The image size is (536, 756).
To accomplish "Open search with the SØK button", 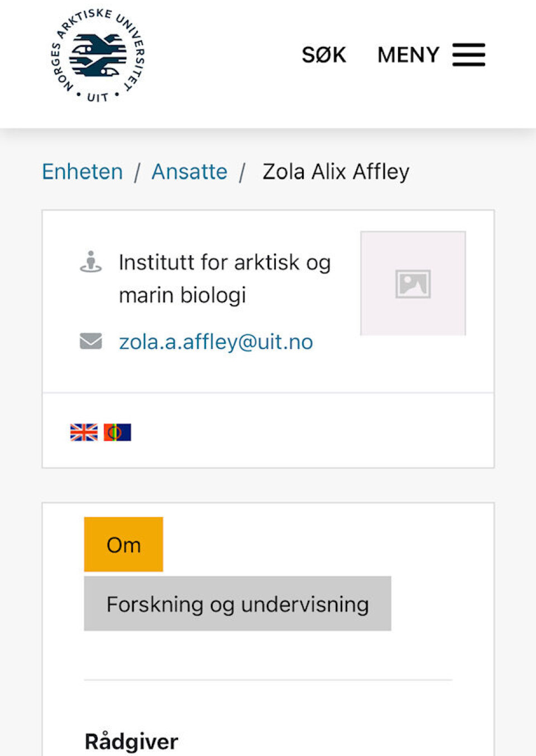I will click(324, 55).
